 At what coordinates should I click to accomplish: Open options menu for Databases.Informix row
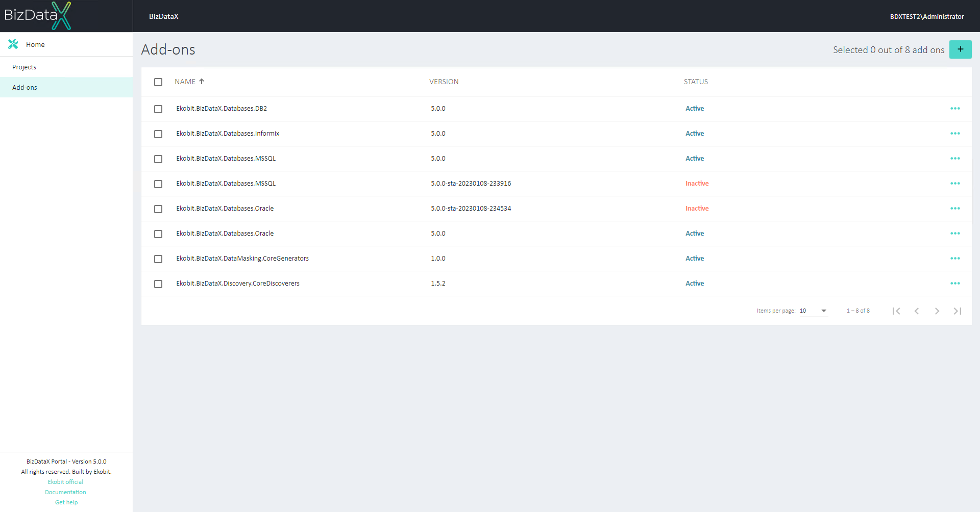tap(955, 134)
